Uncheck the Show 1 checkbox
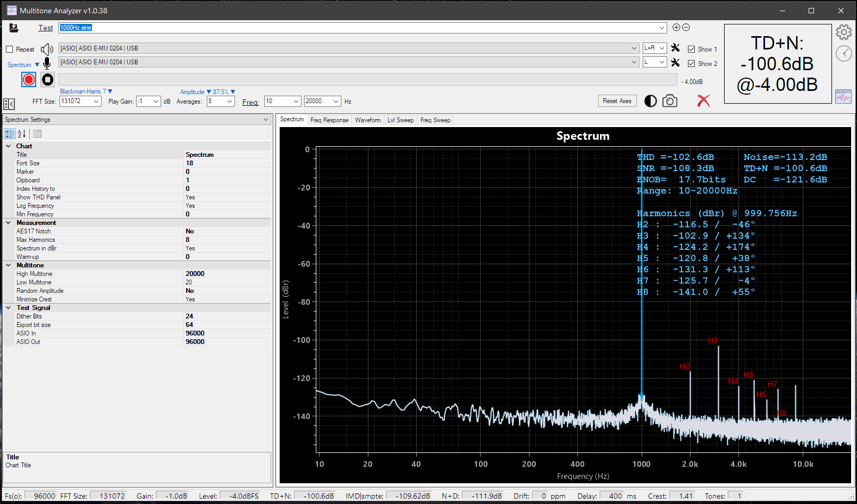 (691, 49)
